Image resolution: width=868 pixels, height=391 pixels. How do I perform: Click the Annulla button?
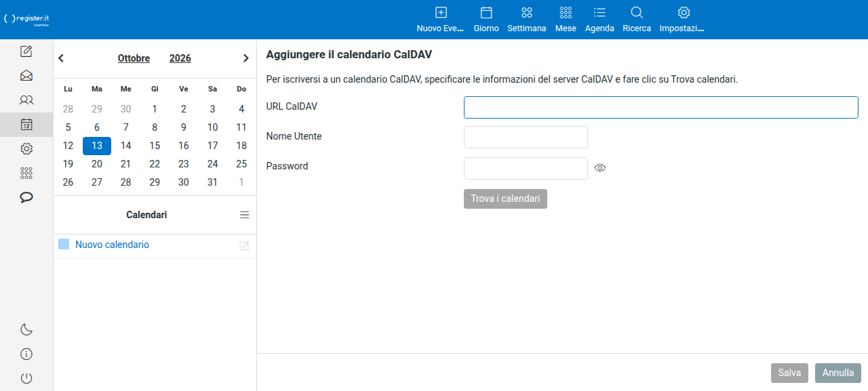pyautogui.click(x=838, y=373)
